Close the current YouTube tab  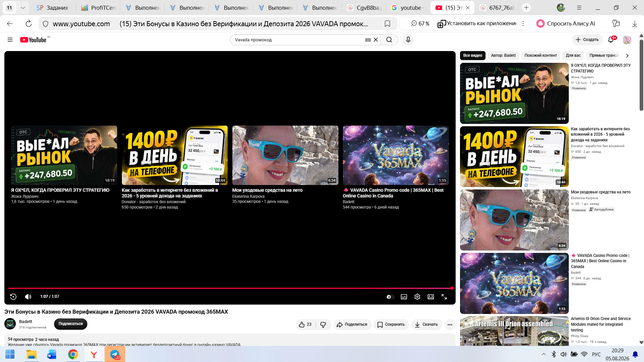pos(468,7)
